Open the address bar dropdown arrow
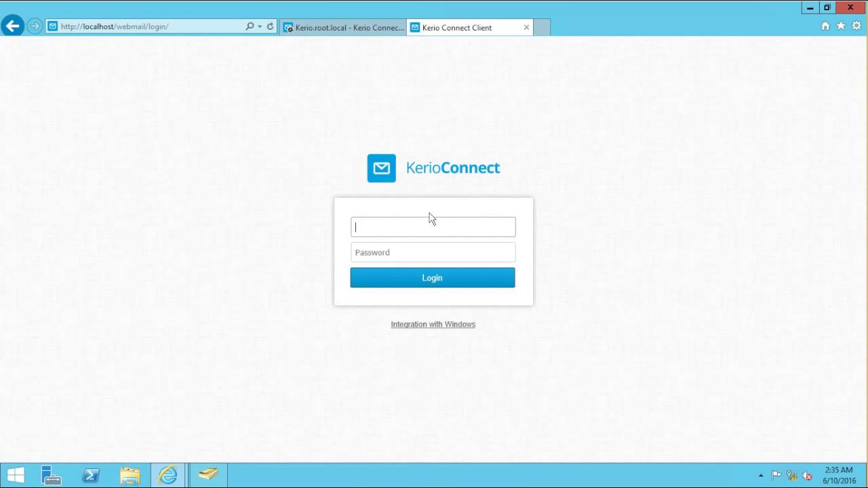The image size is (868, 488). coord(260,26)
